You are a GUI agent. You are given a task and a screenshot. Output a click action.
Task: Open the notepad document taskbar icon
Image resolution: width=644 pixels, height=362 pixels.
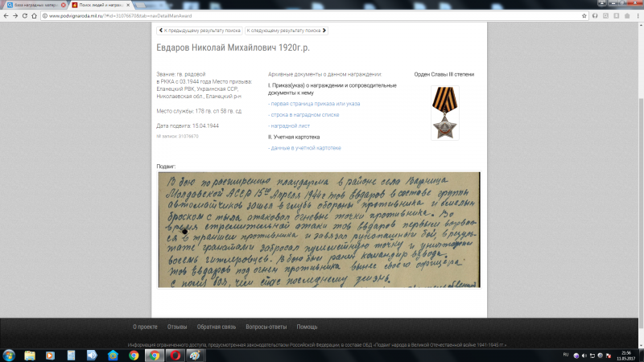click(71, 356)
